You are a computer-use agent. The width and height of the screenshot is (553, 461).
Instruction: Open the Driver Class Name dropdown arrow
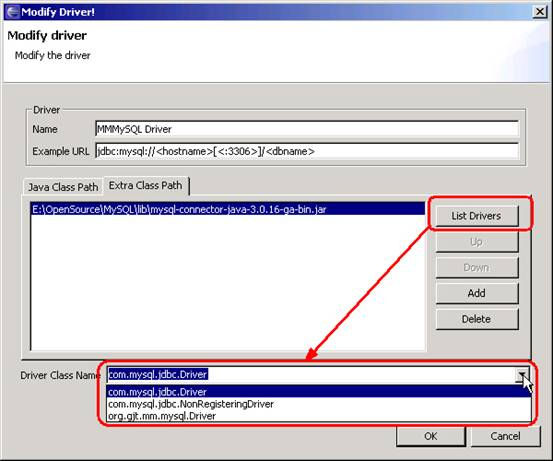coord(522,375)
